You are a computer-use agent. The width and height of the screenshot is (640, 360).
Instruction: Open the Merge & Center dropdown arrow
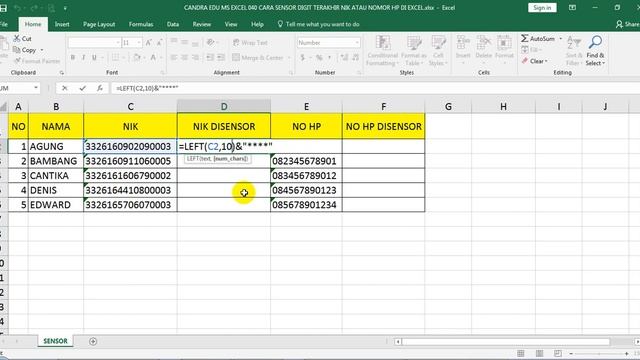289,58
